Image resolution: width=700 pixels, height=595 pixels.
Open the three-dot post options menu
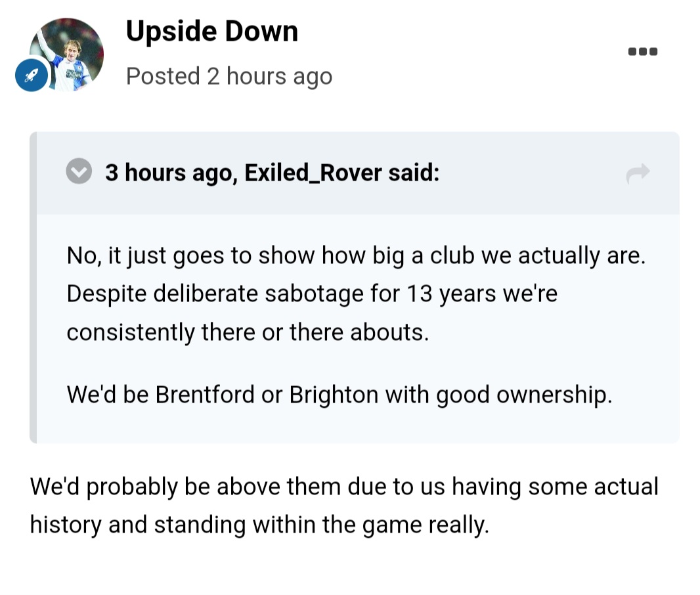point(643,52)
